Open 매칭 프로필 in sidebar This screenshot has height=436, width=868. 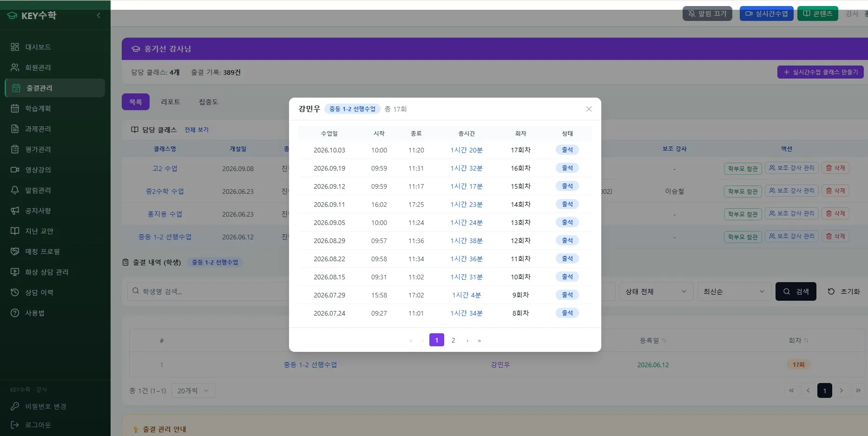tap(55, 251)
